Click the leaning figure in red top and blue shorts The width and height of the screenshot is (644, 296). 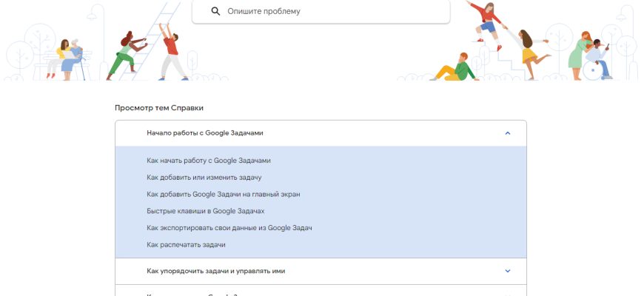click(x=485, y=20)
